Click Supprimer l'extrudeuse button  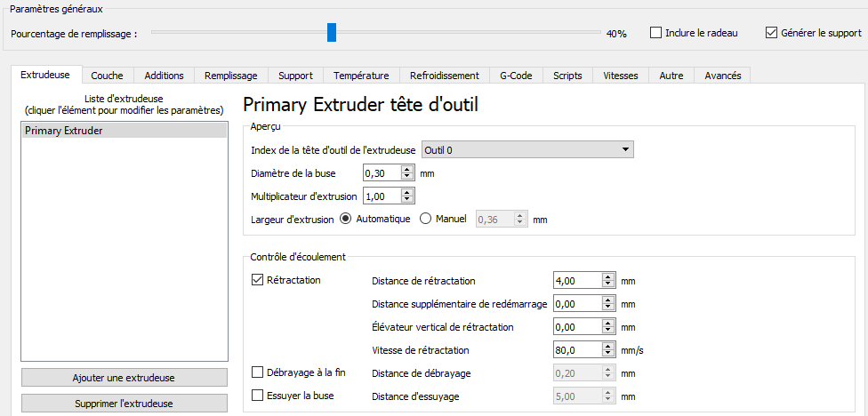pos(124,404)
